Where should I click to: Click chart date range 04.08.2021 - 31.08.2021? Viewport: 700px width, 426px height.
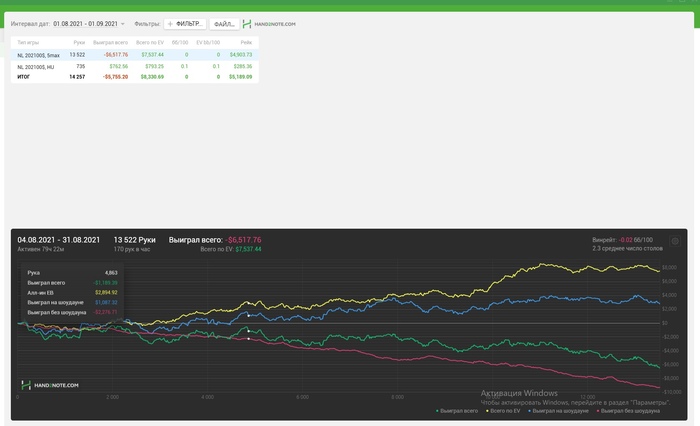click(x=58, y=240)
